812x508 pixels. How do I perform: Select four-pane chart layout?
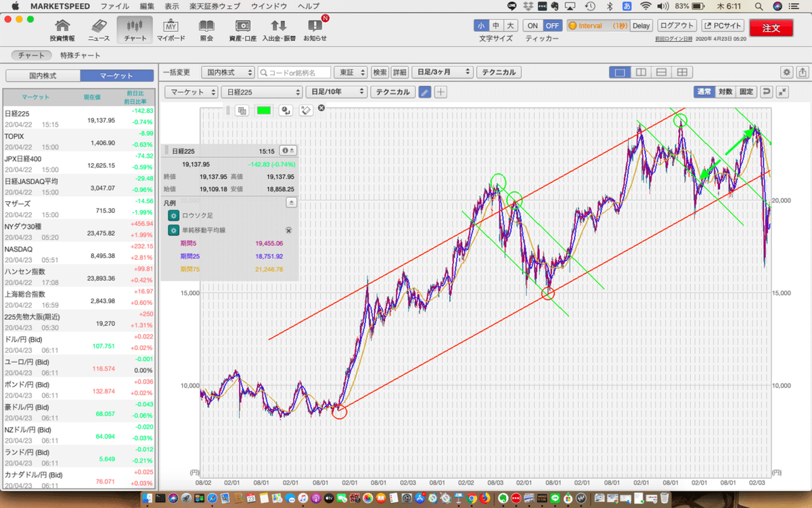[682, 72]
